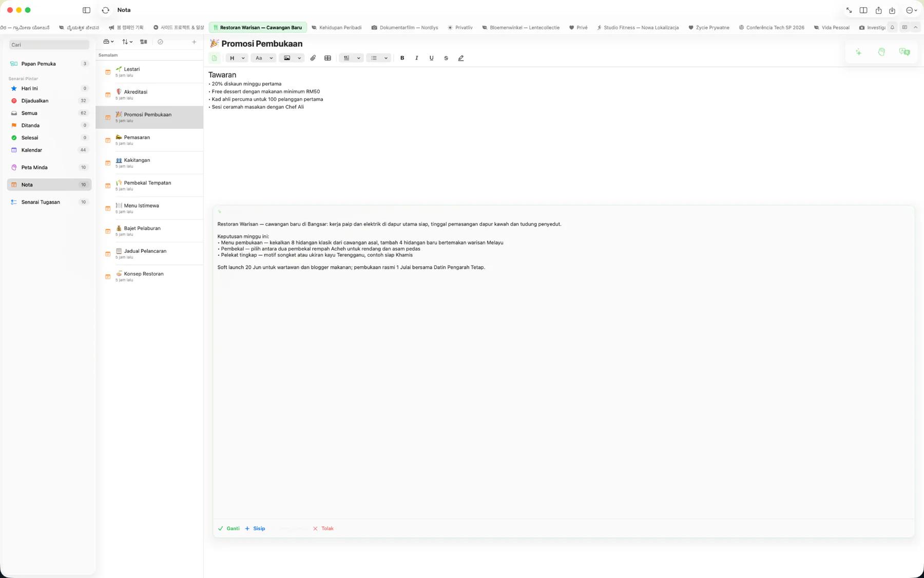Viewport: 924px width, 578px height.
Task: Switch to Dokumentarfilm — Nordlys tab
Action: pyautogui.click(x=405, y=28)
